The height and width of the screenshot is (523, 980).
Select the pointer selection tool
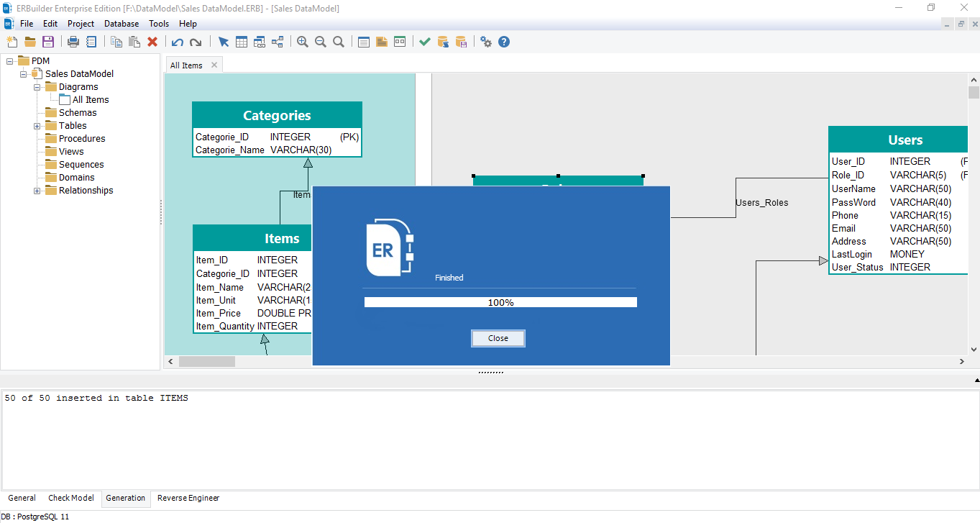(x=224, y=42)
